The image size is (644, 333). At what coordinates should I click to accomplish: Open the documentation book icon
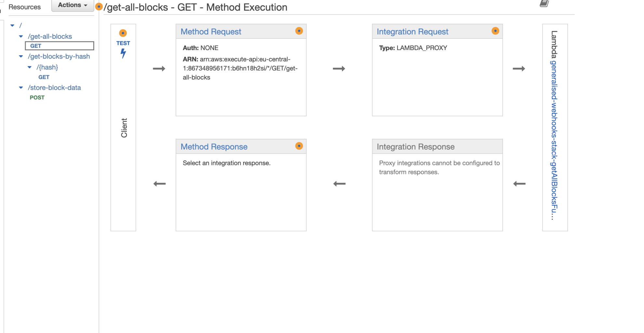pyautogui.click(x=544, y=4)
